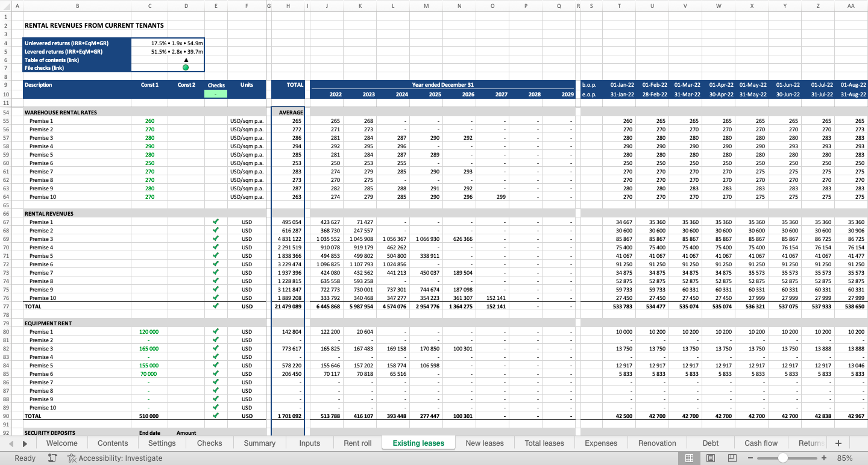Select the title cell RENTAL REVENUES FROM CURRENT TENANTS
The image size is (868, 465).
94,25
